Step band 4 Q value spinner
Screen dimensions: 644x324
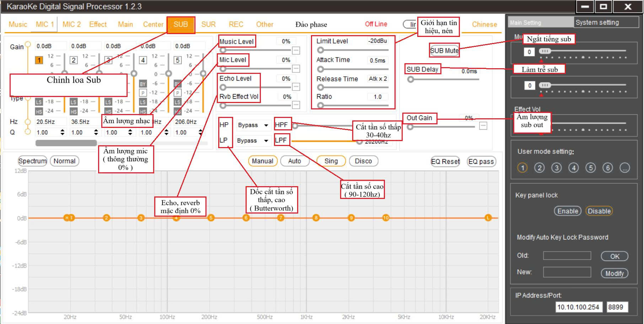pos(166,133)
